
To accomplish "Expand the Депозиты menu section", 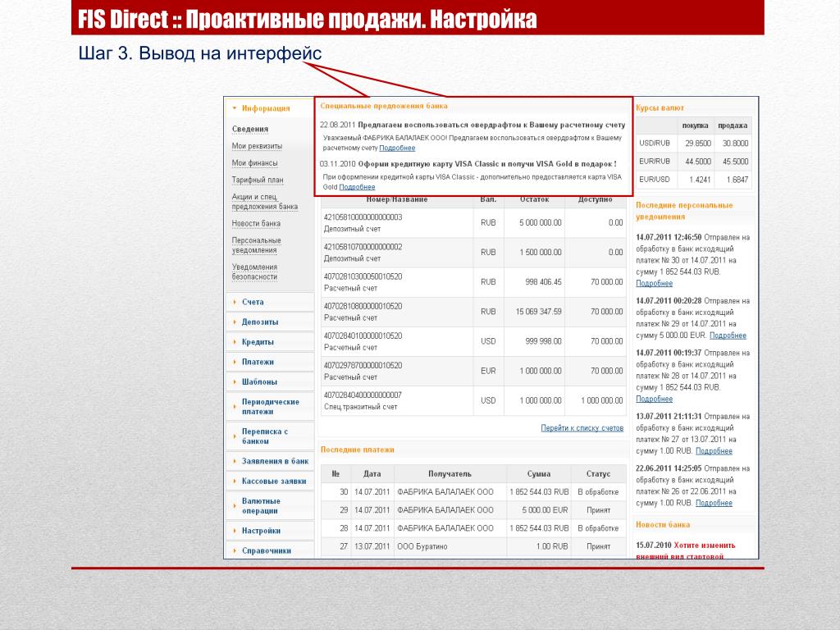I will tap(260, 322).
